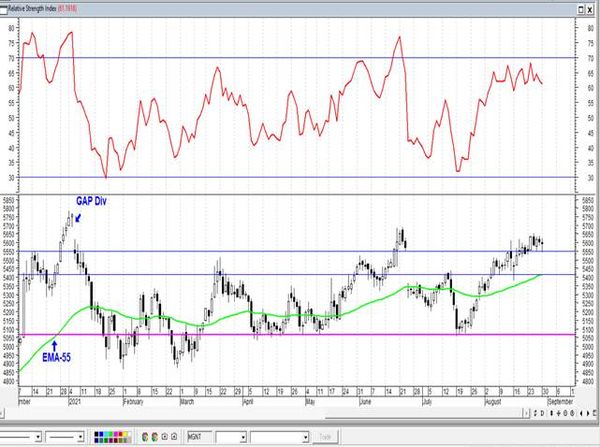Close the Relative Strength Index pane
The width and height of the screenshot is (600, 447).
[x=591, y=10]
